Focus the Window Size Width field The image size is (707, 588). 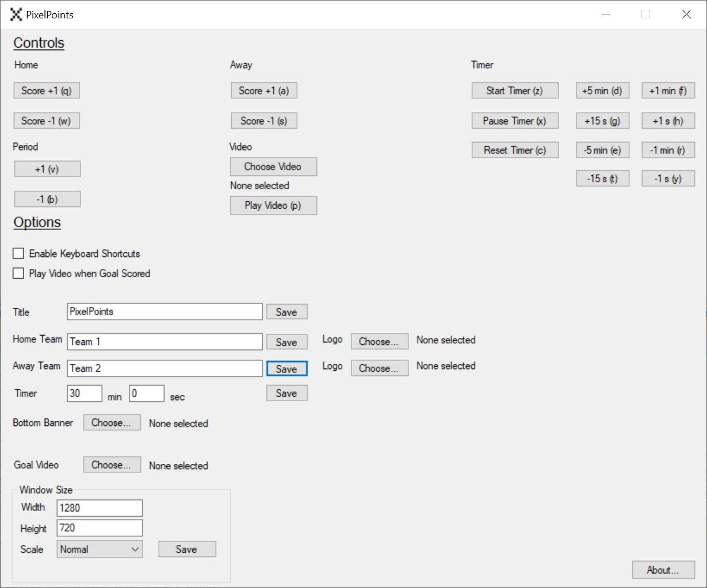[x=100, y=508]
